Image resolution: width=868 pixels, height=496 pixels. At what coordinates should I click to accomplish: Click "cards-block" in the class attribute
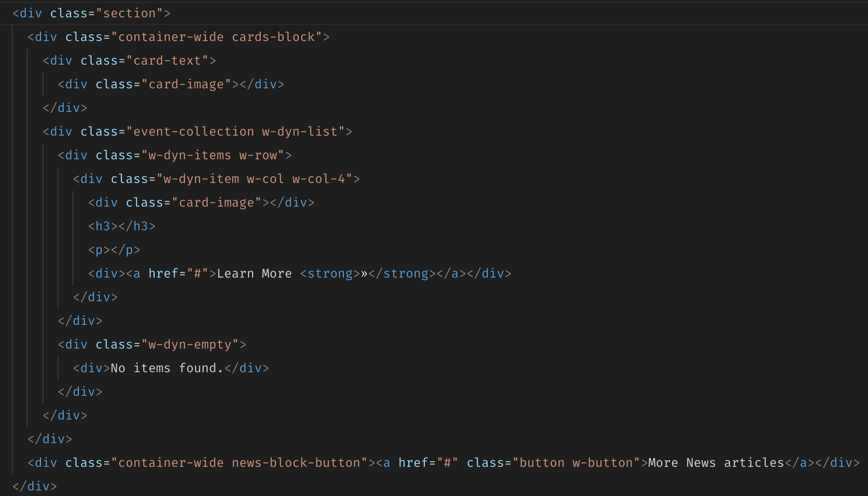pyautogui.click(x=273, y=37)
